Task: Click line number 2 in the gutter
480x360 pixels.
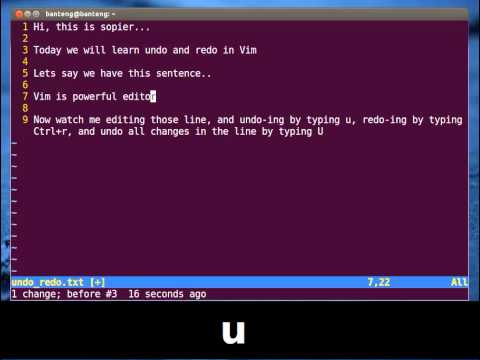Action: click(25, 38)
